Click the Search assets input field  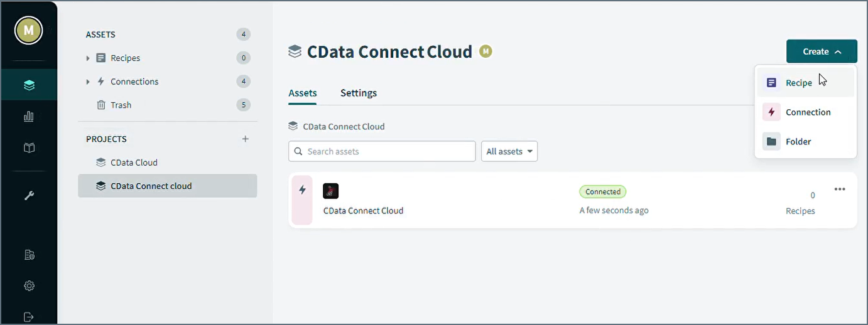382,151
